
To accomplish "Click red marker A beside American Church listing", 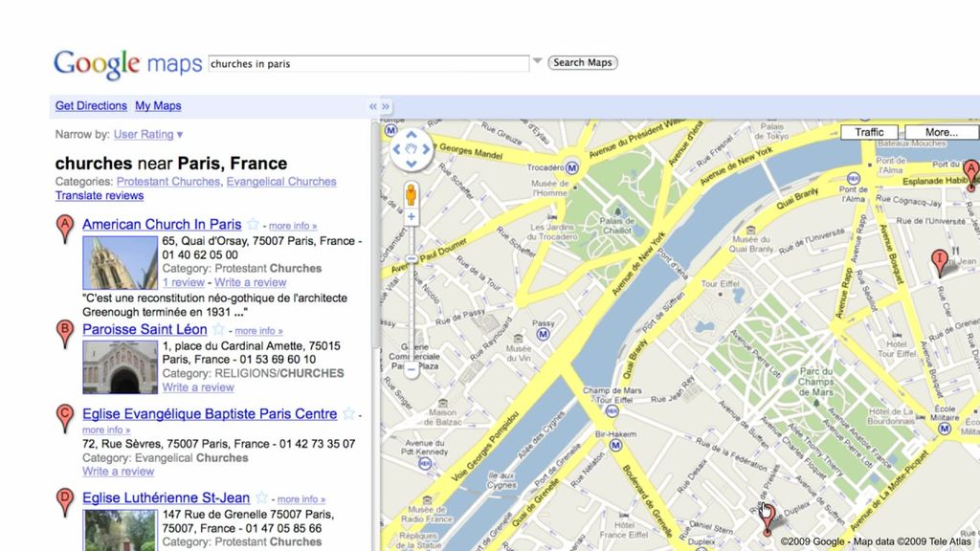I will (x=65, y=228).
